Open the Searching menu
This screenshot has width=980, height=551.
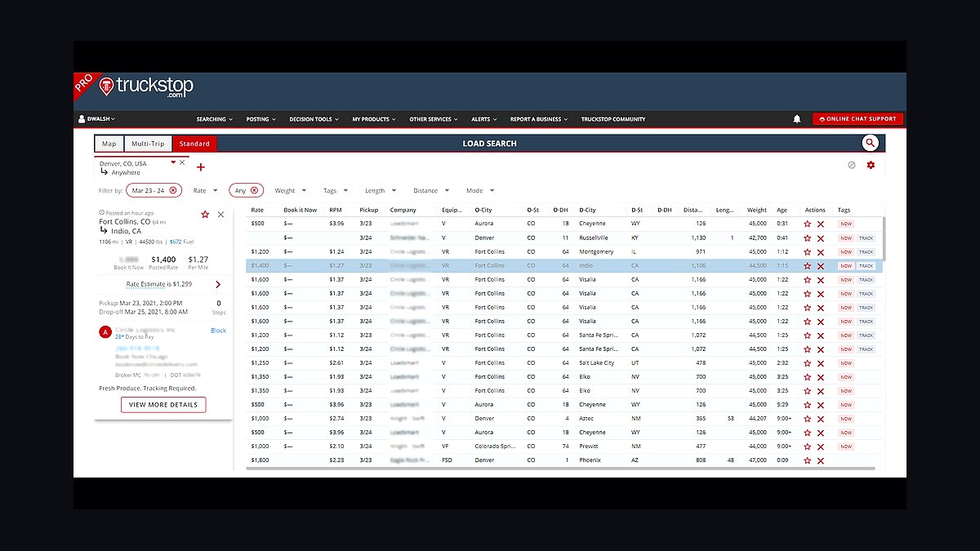[x=215, y=119]
